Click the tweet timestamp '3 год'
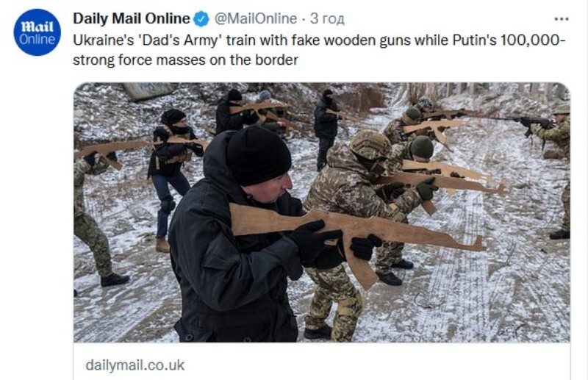588x380 pixels. (327, 19)
